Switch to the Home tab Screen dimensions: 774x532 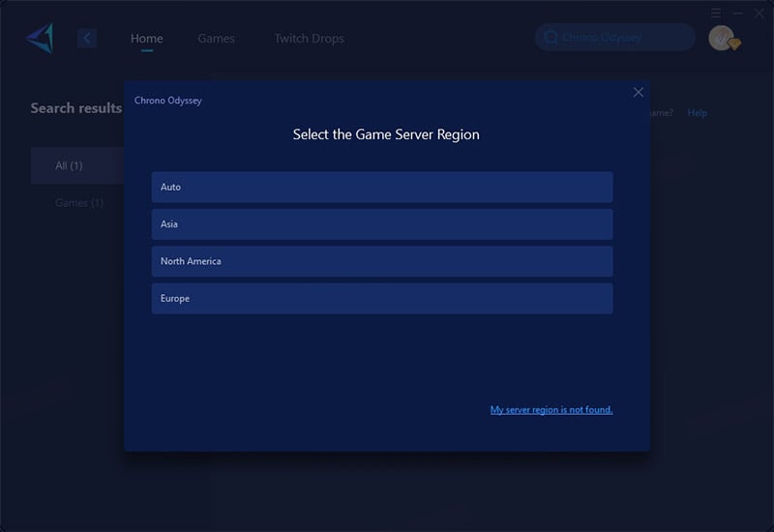pyautogui.click(x=147, y=39)
